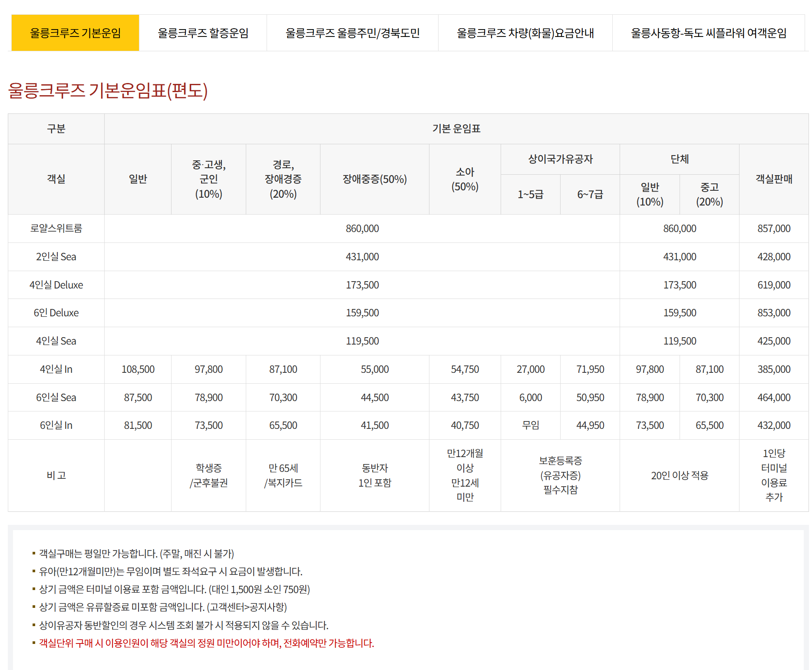
Task: Click the 보훈등록증 (유공자증) 필수지참 note
Action: click(x=560, y=475)
